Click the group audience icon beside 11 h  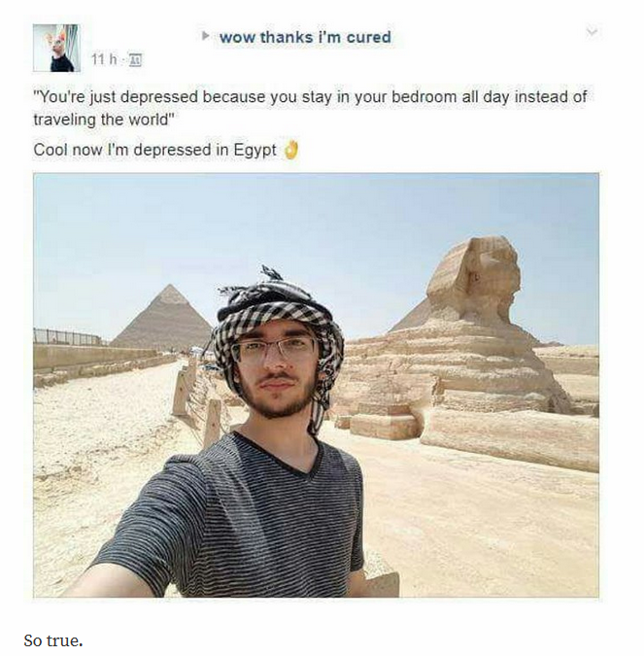(135, 60)
